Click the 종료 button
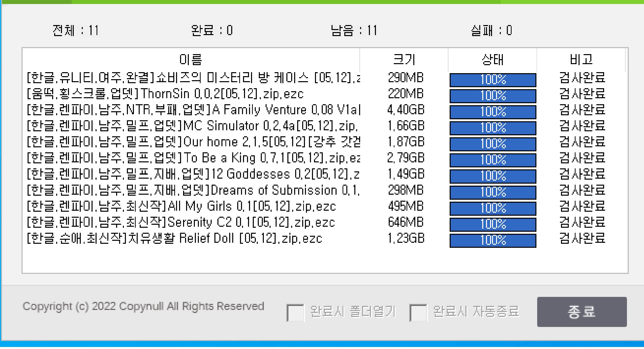644x349 pixels. [582, 312]
